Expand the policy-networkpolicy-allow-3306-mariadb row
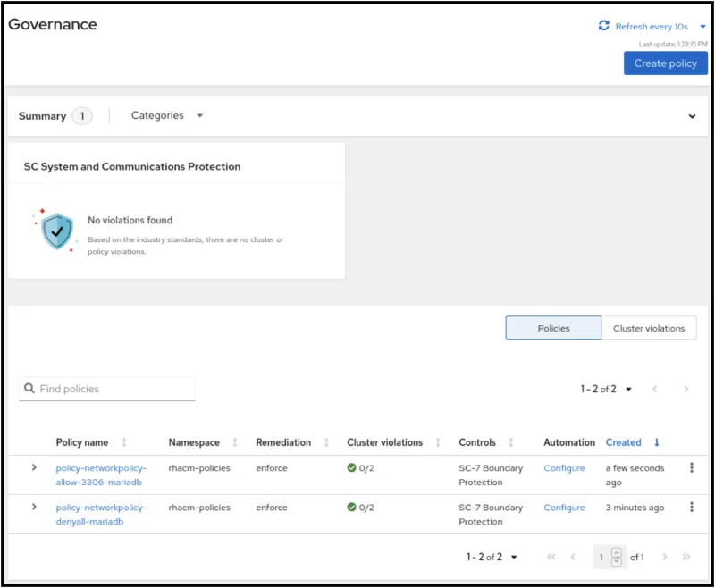This screenshot has width=715, height=588. [x=34, y=467]
